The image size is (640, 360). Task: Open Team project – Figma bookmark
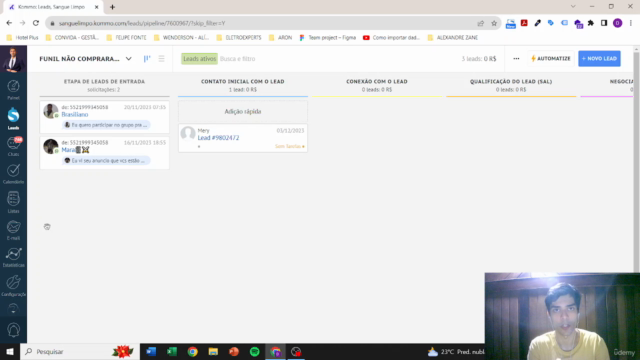tap(328, 38)
